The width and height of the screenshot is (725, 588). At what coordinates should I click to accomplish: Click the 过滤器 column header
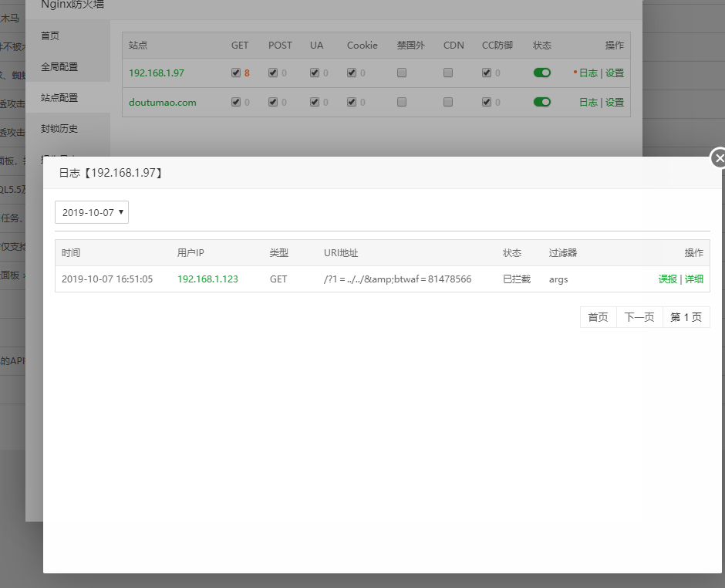coord(563,252)
